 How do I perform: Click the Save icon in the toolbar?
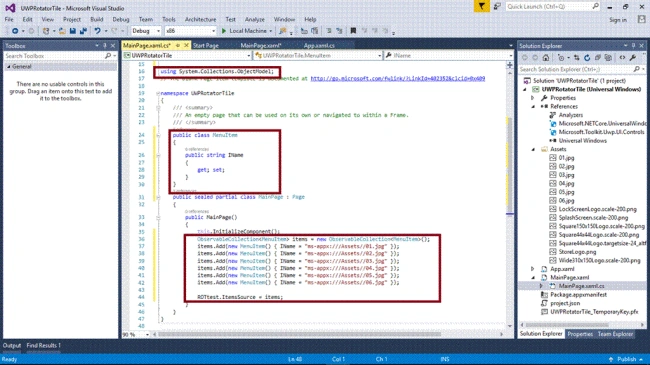point(73,31)
